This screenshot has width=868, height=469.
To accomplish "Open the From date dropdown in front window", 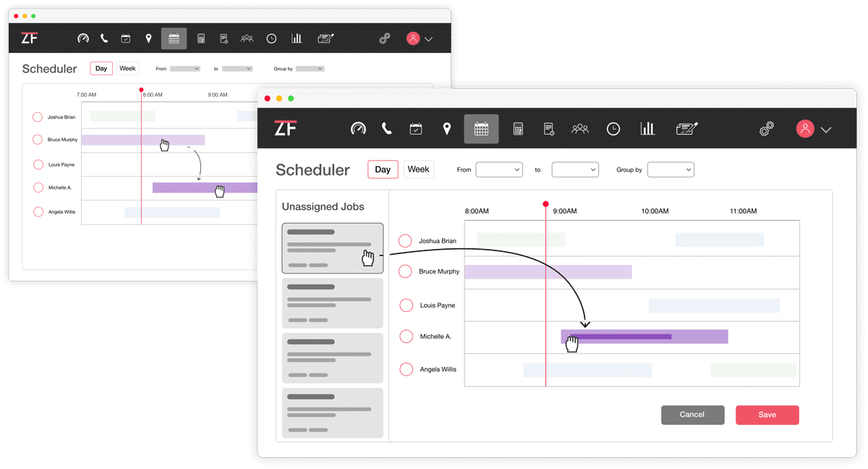I will pos(499,169).
